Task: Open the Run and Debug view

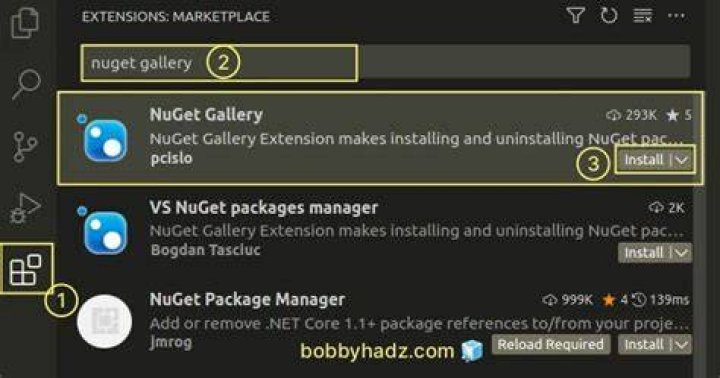Action: coord(26,208)
